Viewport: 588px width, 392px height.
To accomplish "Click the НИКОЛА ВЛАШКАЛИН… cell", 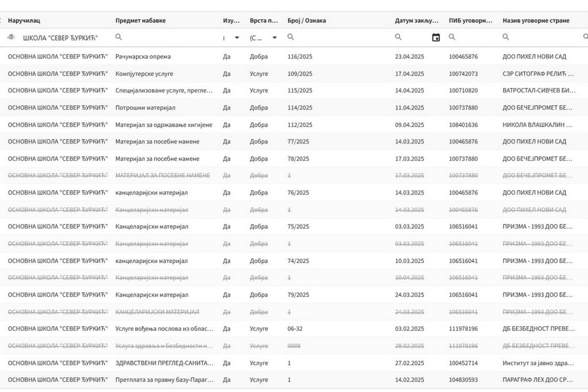I will [x=537, y=125].
